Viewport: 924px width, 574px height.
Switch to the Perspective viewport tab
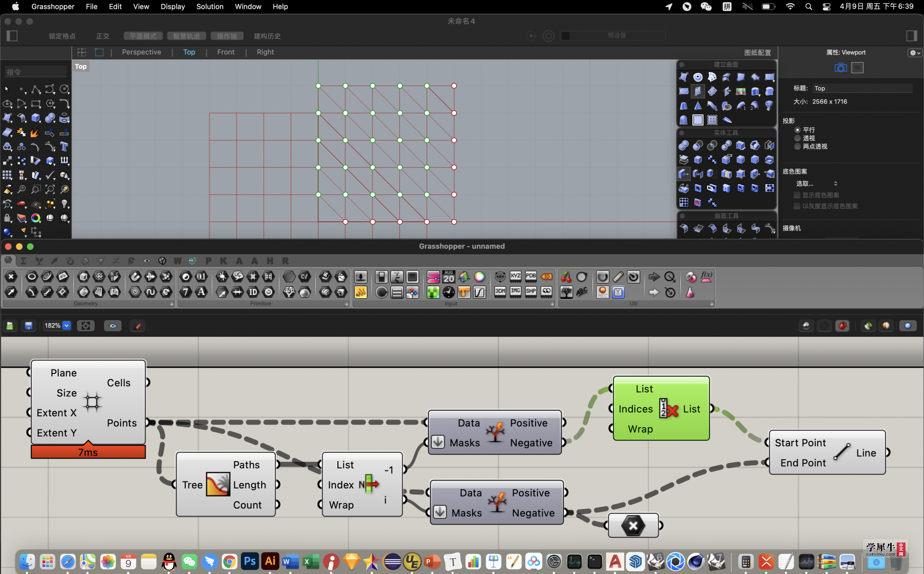pyautogui.click(x=141, y=52)
